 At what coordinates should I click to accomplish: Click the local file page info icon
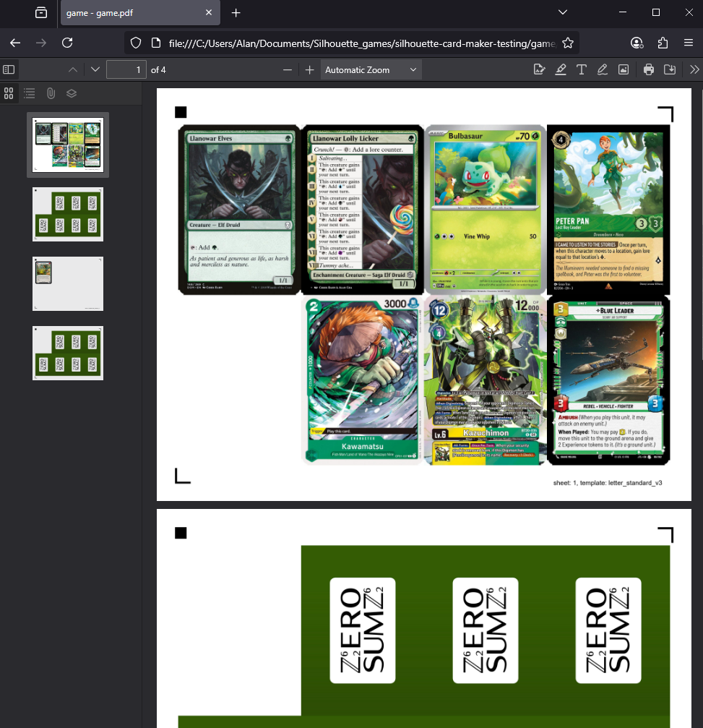(x=156, y=43)
